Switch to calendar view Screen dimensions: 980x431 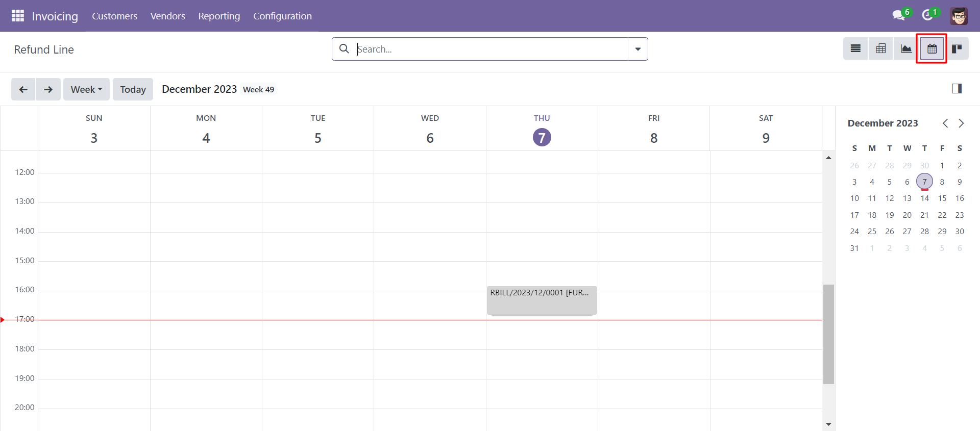(932, 49)
